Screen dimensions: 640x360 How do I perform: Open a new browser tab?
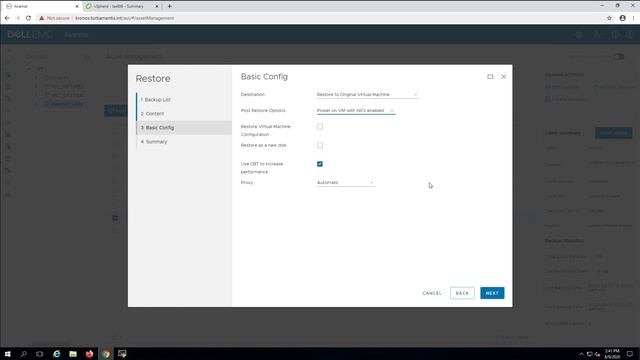(169, 6)
